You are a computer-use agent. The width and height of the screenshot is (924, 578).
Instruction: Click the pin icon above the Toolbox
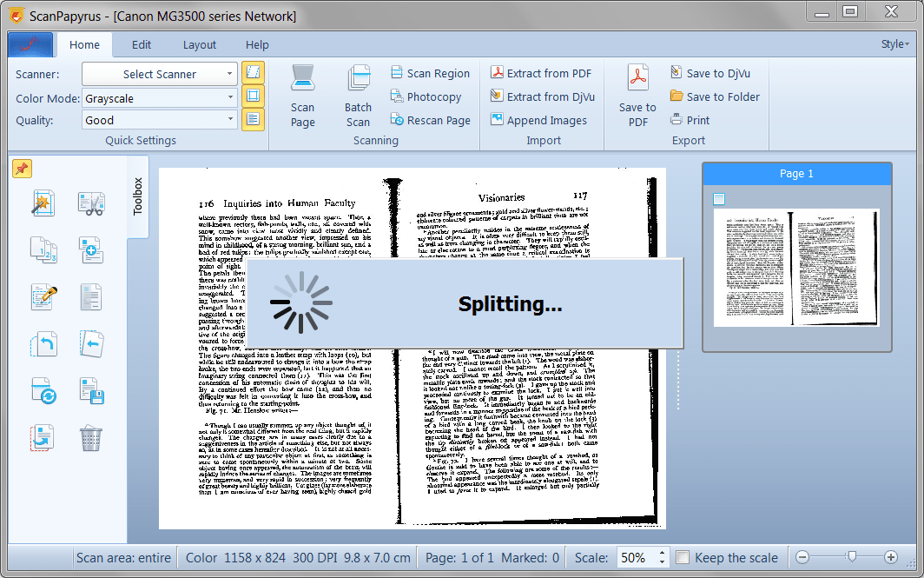(22, 170)
